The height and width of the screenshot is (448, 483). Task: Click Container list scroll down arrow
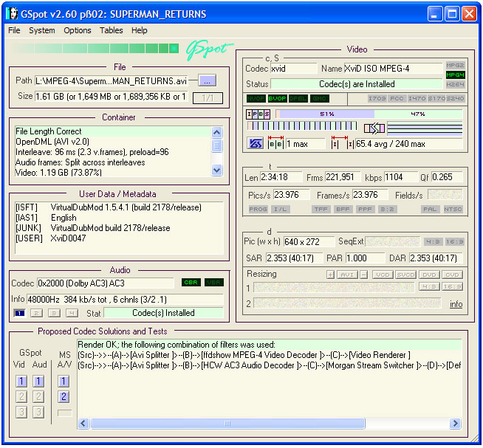217,170
